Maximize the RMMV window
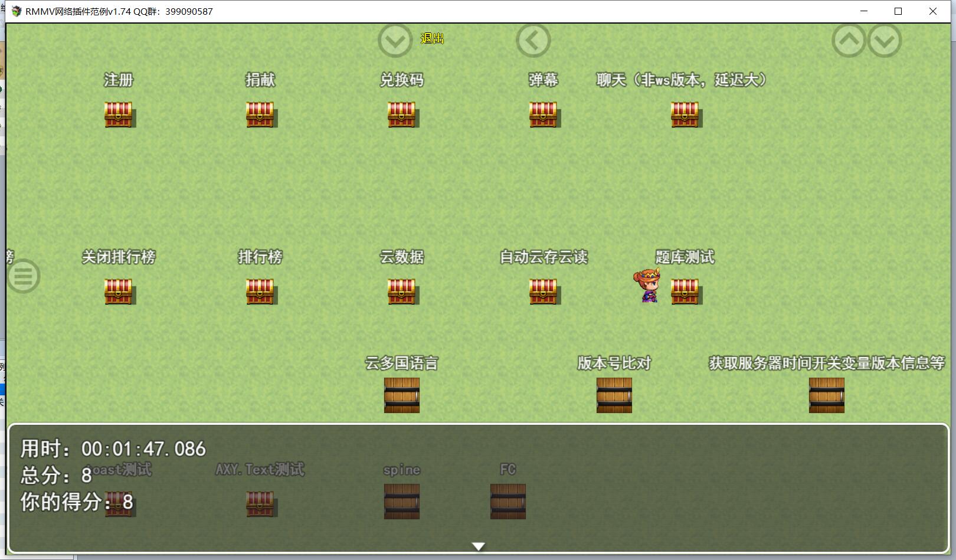 pyautogui.click(x=898, y=11)
